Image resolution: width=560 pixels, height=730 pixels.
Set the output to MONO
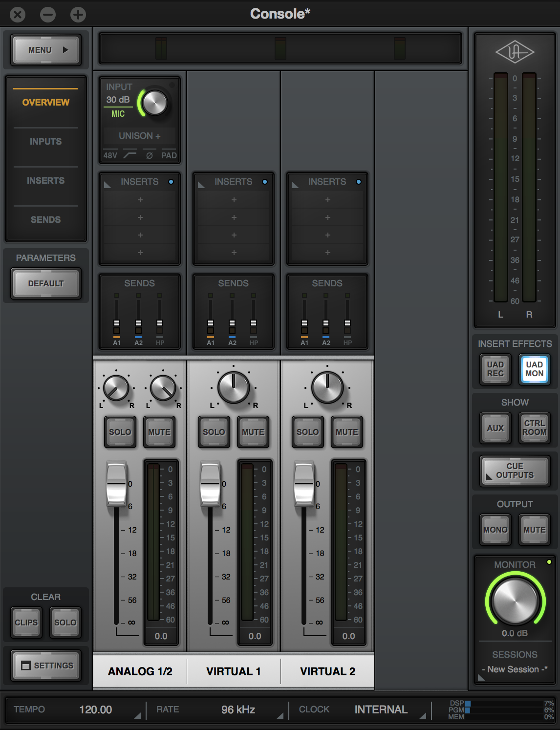[x=495, y=529]
